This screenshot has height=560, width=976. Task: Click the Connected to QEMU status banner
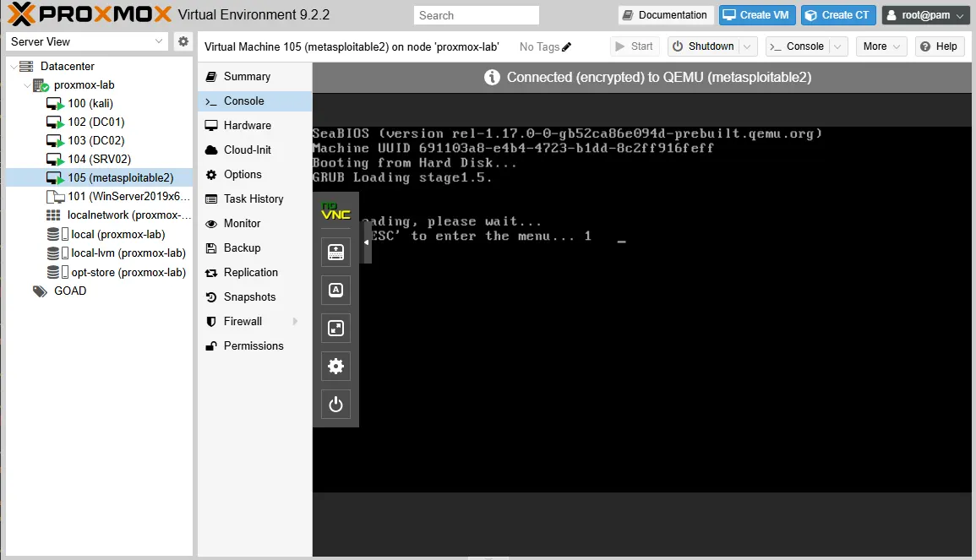tap(641, 78)
